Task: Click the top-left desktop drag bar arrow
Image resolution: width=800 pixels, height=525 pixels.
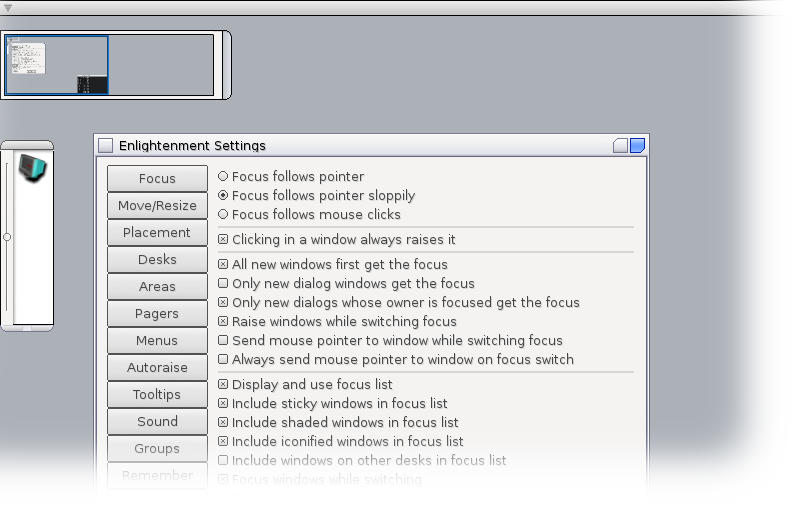Action: (x=8, y=8)
